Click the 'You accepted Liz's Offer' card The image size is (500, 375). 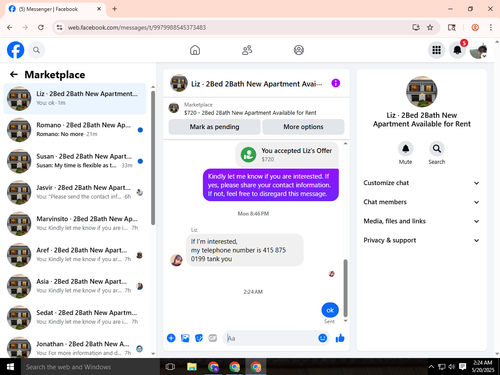pos(287,154)
